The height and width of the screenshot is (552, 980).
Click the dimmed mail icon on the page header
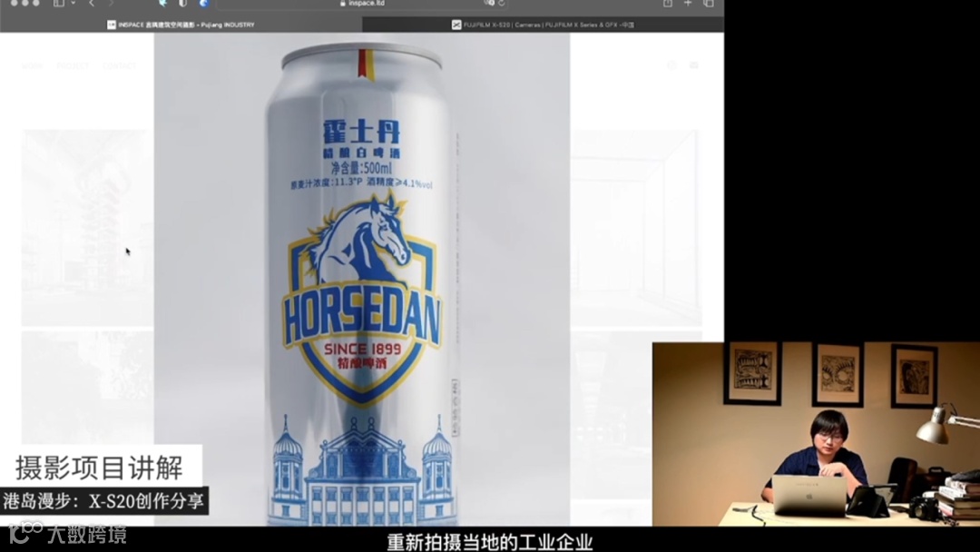(694, 65)
